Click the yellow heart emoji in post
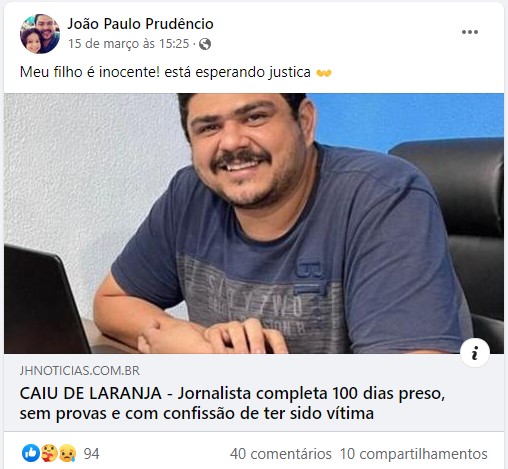 [324, 72]
